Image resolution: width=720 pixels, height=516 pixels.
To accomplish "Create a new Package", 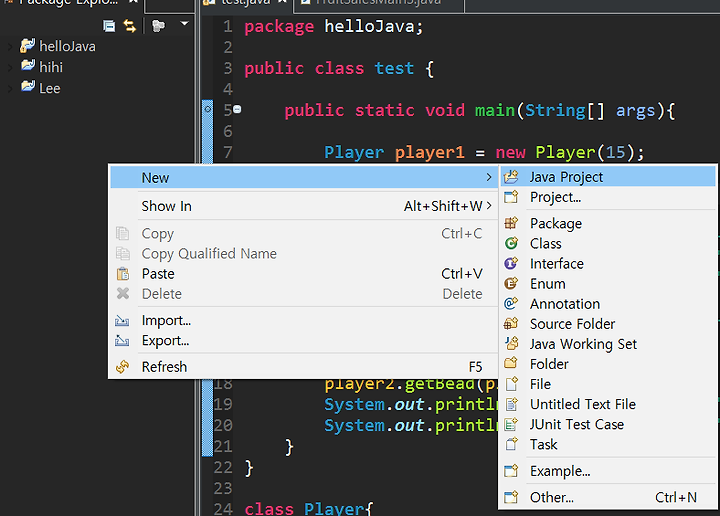I will point(608,224).
